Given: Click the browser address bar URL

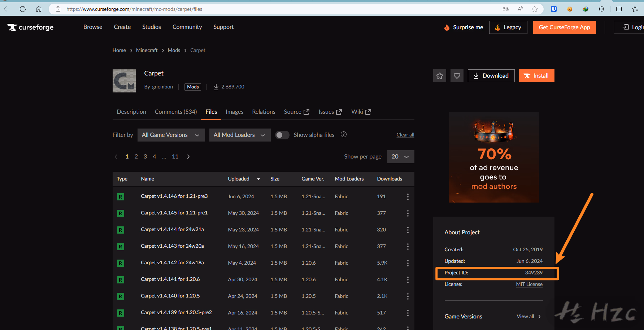Looking at the screenshot, I should tap(134, 9).
